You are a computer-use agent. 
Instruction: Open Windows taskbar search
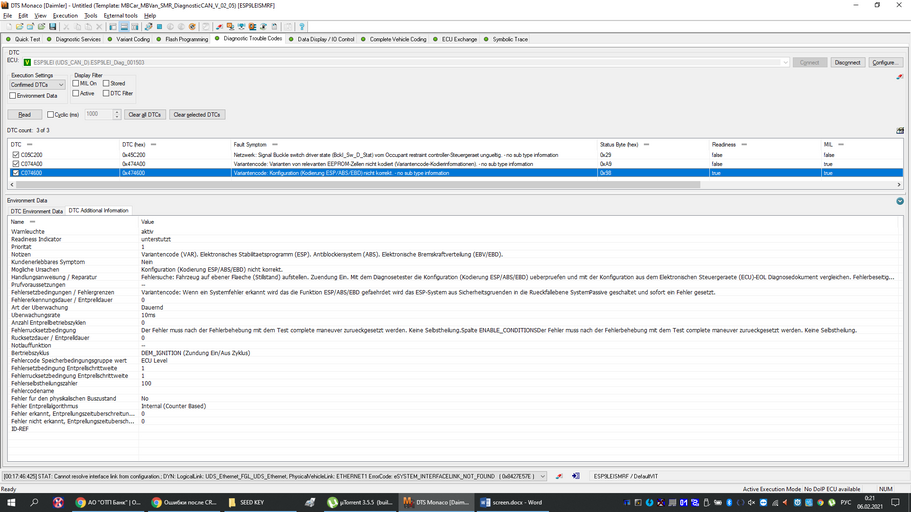click(34, 502)
